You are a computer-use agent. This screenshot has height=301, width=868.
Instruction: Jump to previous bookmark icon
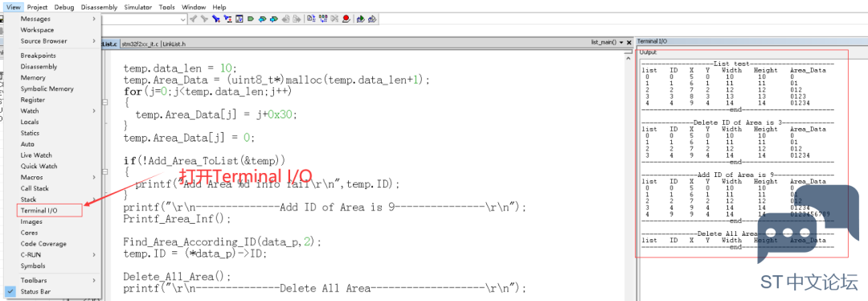[262, 19]
